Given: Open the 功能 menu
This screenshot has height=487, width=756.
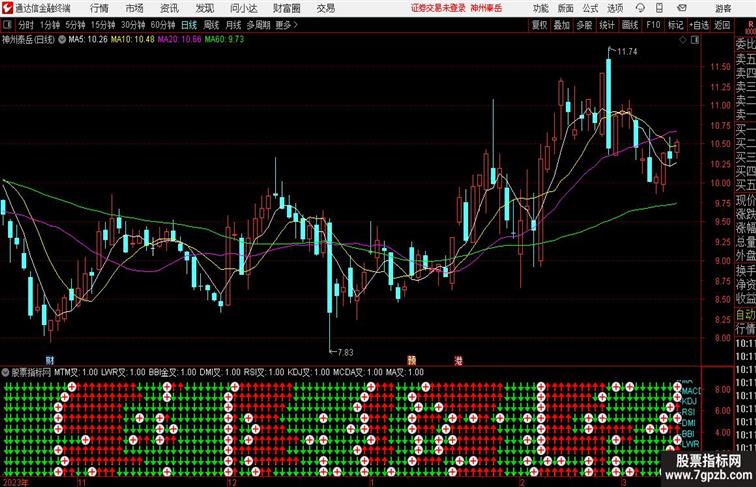Looking at the screenshot, I should pyautogui.click(x=540, y=8).
